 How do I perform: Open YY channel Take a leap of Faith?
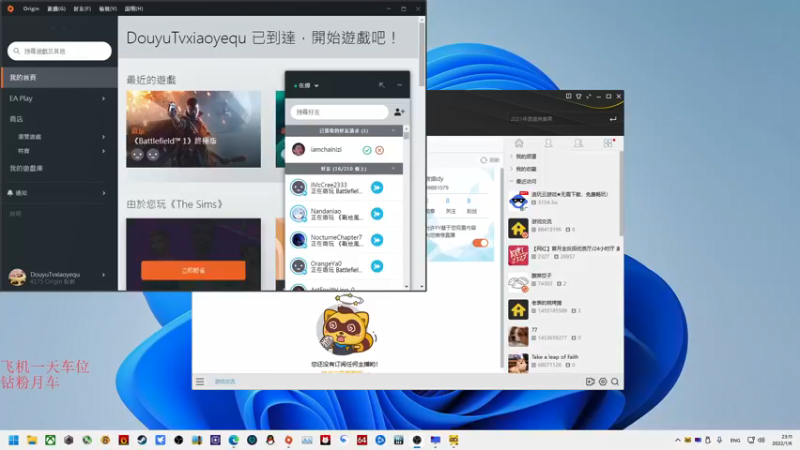pyautogui.click(x=564, y=361)
